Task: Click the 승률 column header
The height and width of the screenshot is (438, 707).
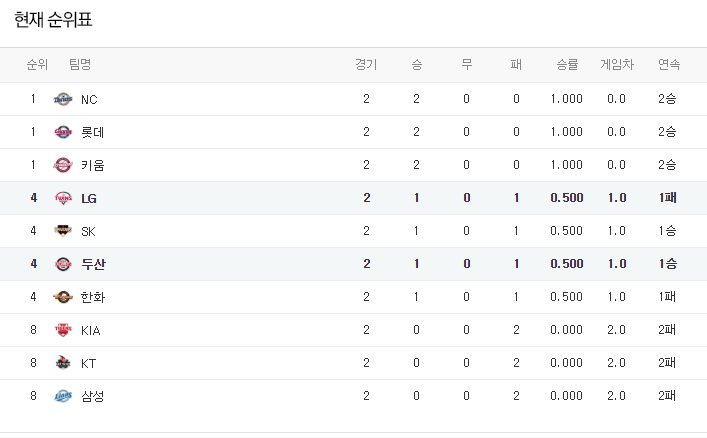Action: click(x=567, y=65)
